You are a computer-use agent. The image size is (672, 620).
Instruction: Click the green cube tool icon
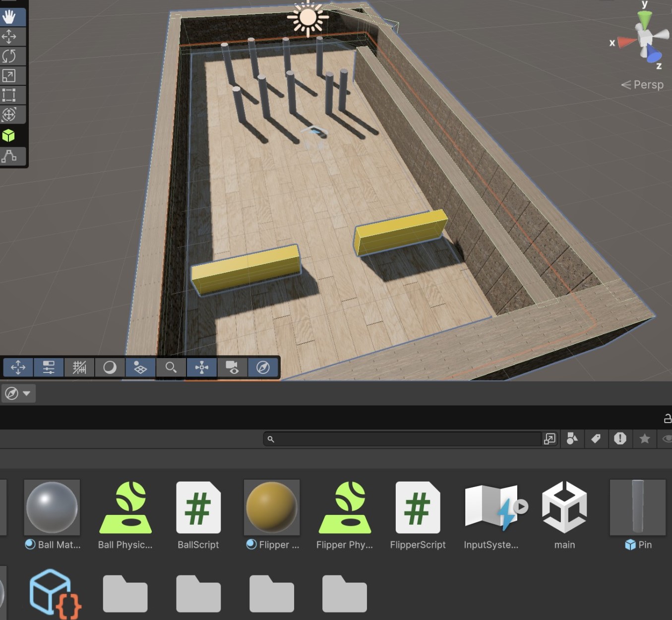coord(8,136)
